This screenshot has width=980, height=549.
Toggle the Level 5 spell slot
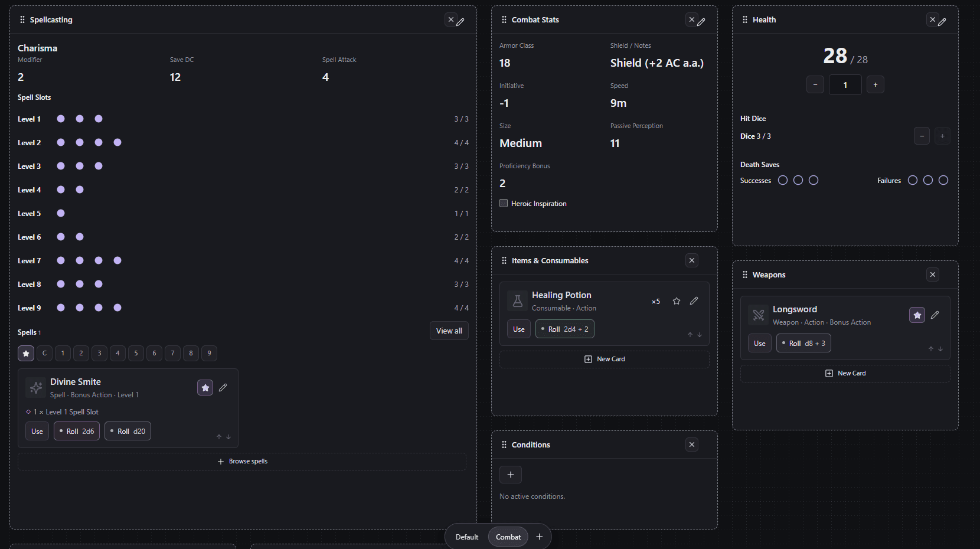click(61, 213)
